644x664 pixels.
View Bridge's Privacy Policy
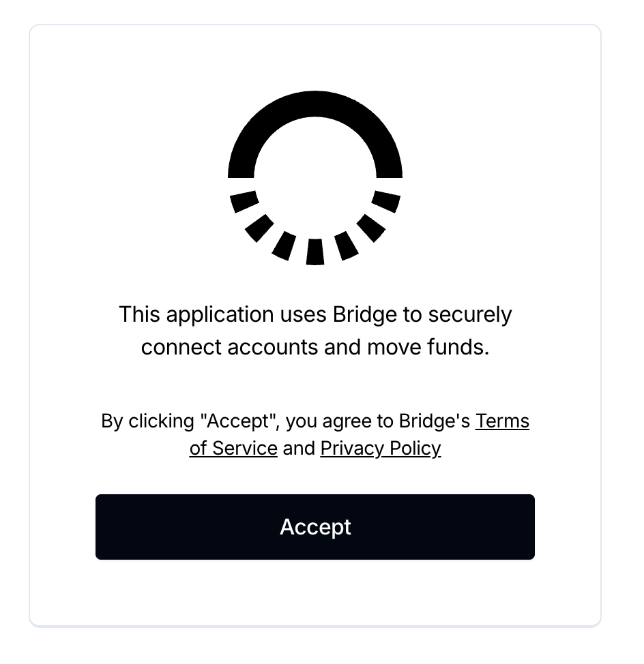(x=381, y=448)
